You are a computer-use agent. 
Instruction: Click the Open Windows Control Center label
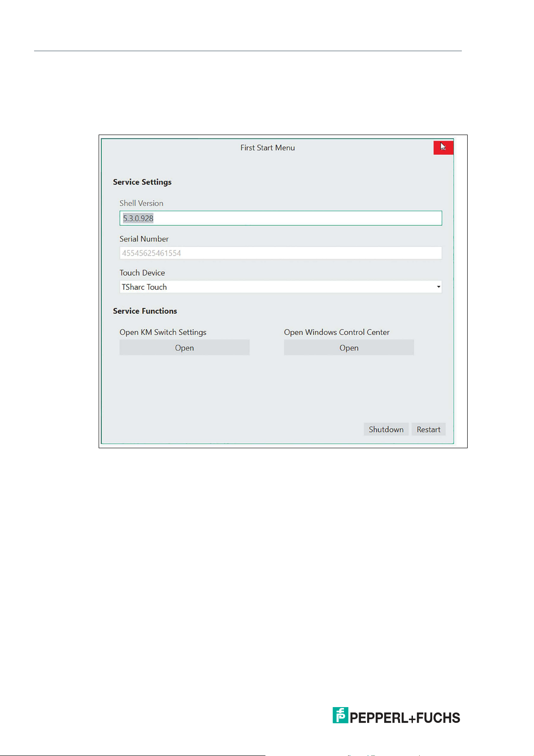[x=337, y=332]
